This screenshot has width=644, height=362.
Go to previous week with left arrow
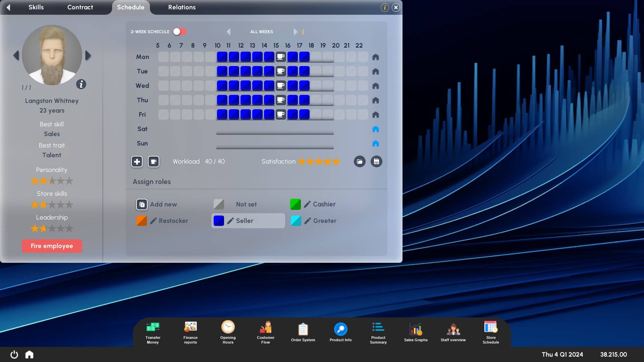229,32
